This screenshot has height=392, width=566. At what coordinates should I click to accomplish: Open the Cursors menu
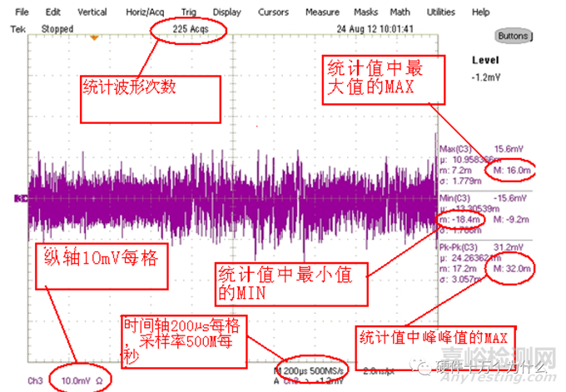pyautogui.click(x=274, y=13)
